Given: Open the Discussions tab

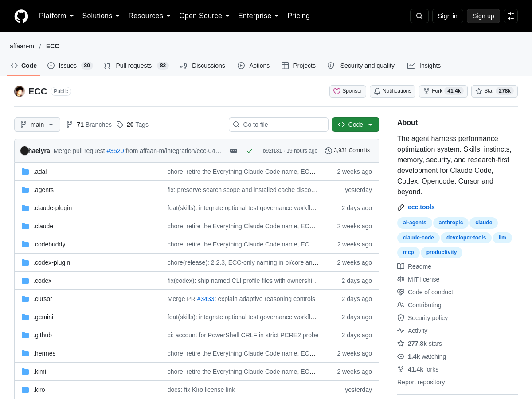Looking at the screenshot, I should 202,66.
